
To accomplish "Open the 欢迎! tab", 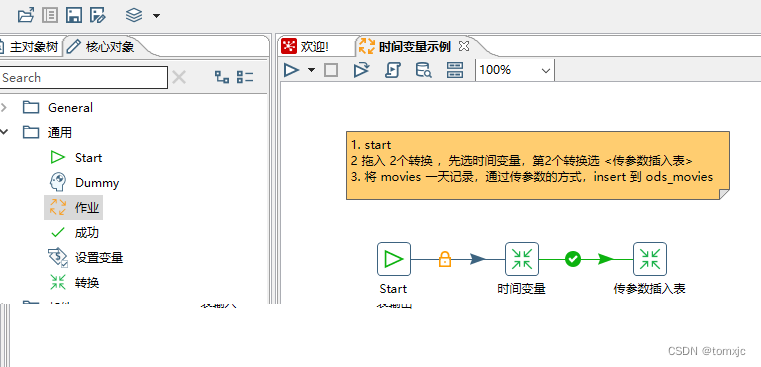I will click(x=305, y=47).
